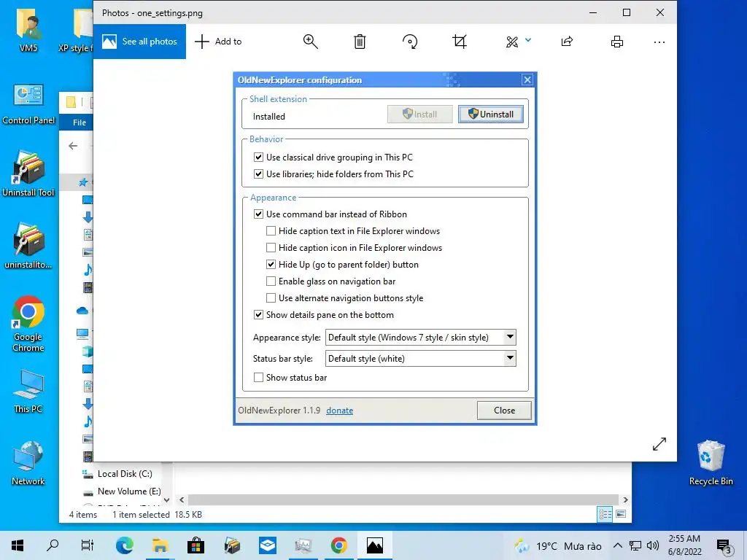The image size is (747, 560).
Task: Switch File Explorer to details view
Action: coord(605,514)
